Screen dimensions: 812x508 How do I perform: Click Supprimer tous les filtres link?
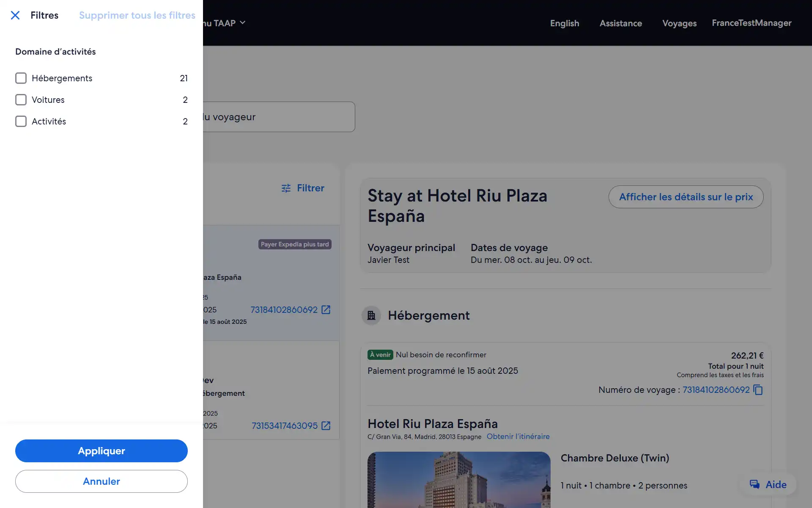coord(137,16)
